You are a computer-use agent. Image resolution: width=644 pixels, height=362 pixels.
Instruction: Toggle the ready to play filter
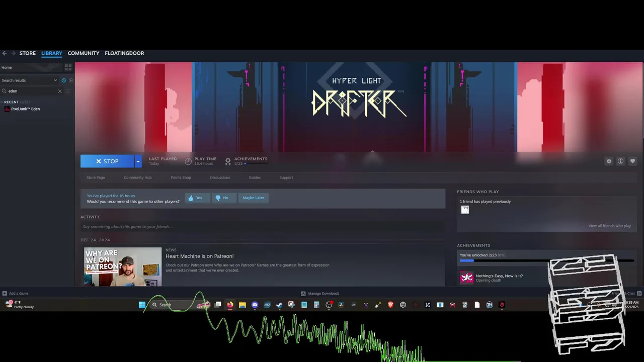point(71,80)
